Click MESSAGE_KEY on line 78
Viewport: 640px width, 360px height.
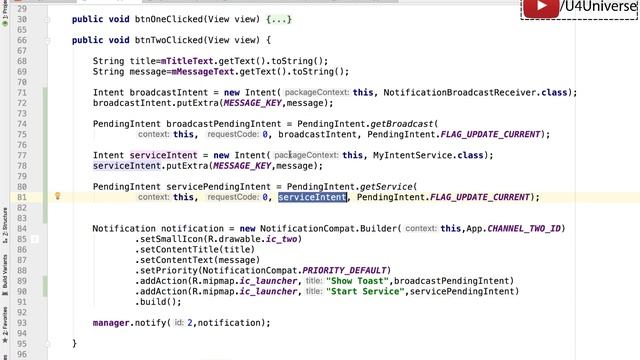242,166
